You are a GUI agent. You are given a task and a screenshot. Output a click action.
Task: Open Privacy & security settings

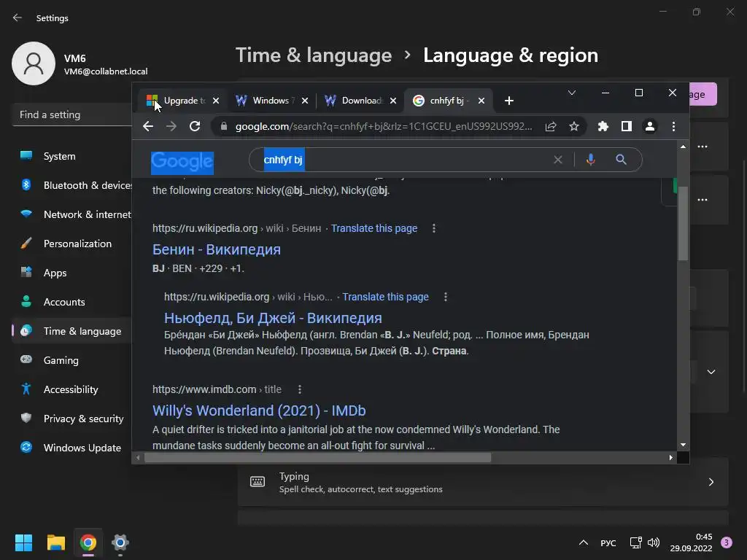point(71,419)
